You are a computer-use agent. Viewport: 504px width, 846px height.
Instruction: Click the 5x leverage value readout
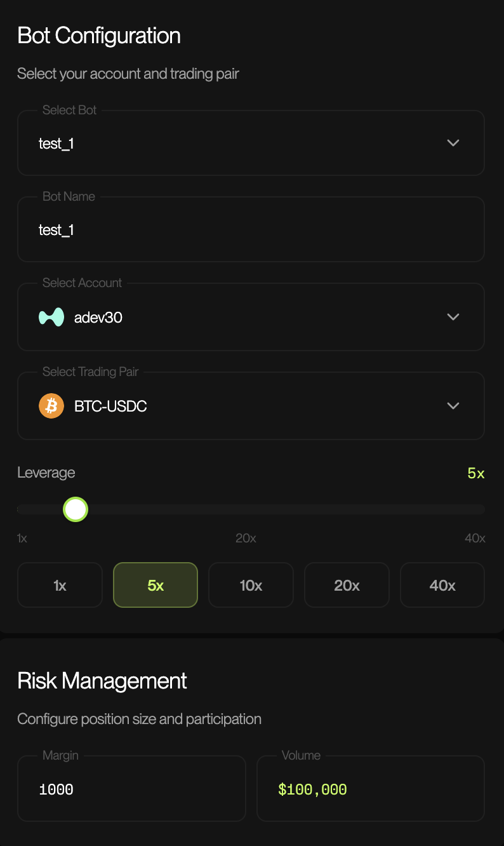(475, 473)
